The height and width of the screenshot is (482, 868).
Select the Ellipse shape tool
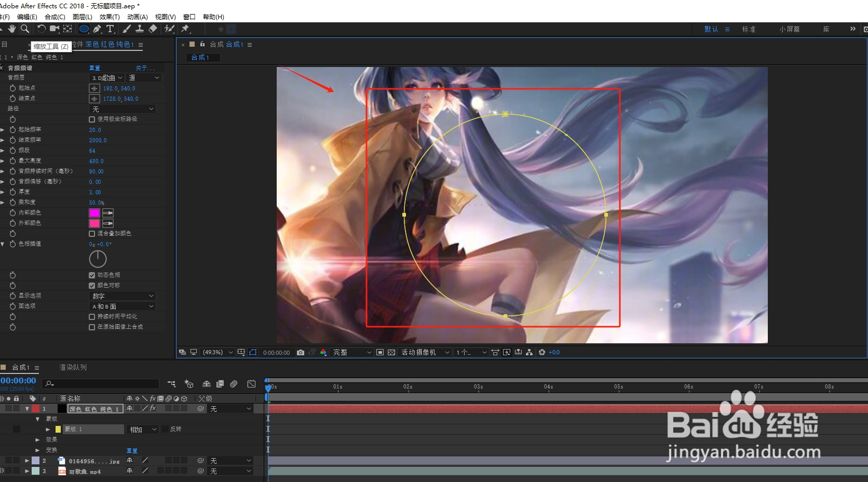84,29
